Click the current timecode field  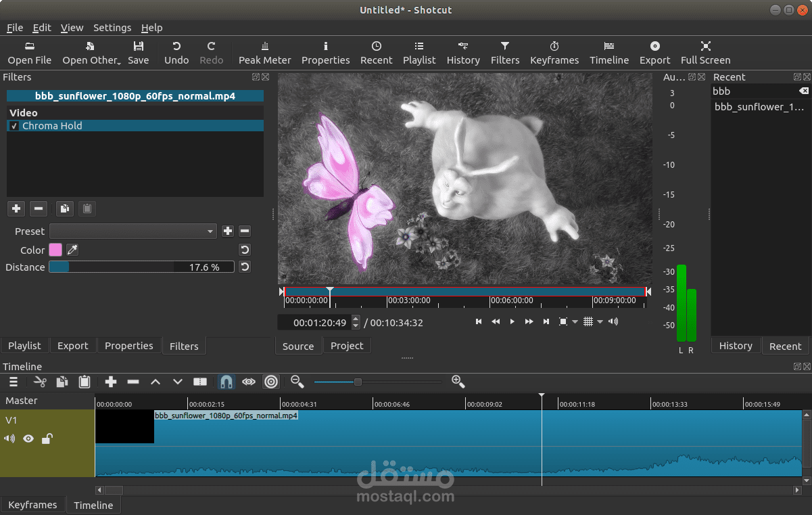pos(320,323)
